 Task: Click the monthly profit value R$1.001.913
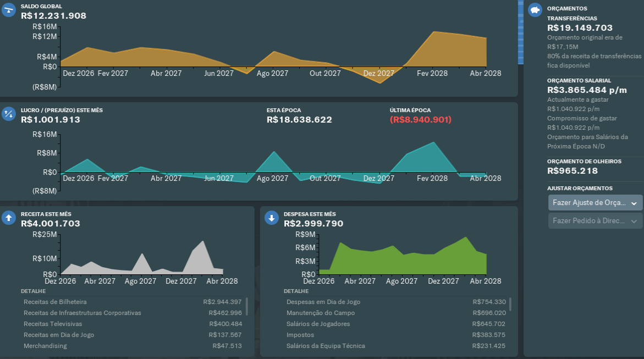(x=51, y=119)
